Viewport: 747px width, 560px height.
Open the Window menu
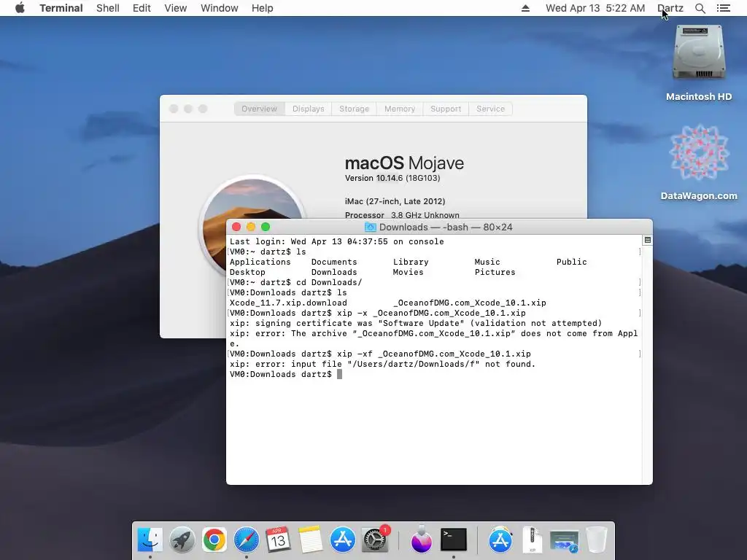click(219, 8)
